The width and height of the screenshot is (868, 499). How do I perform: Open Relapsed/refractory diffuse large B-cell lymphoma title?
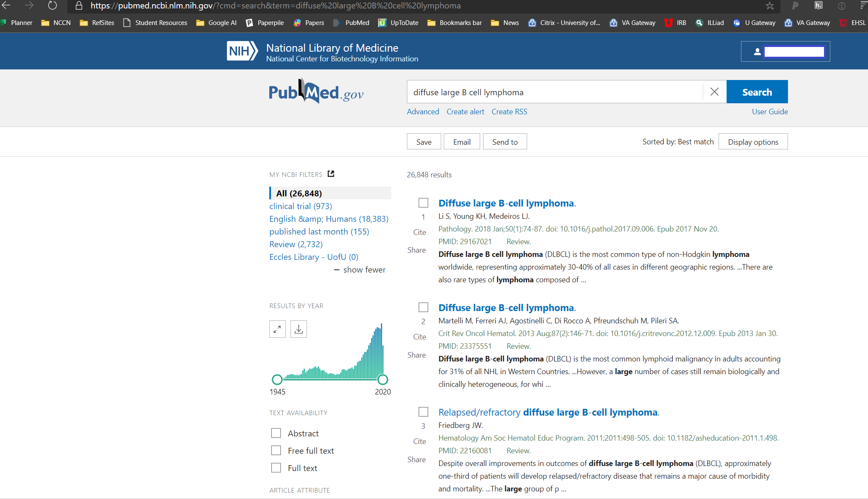[549, 412]
